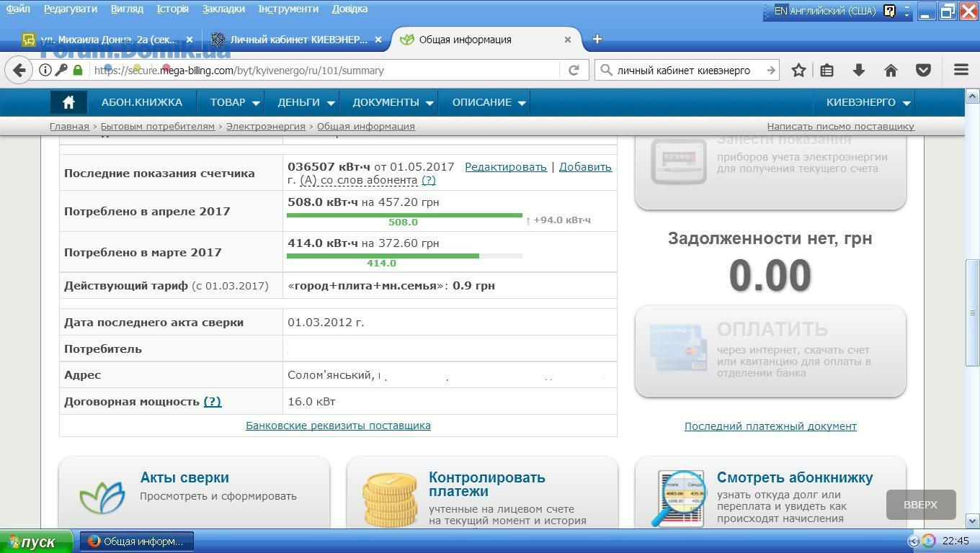Click the (?) help link next to Договорная мощность
Viewport: 980px width, 553px height.
(x=212, y=401)
